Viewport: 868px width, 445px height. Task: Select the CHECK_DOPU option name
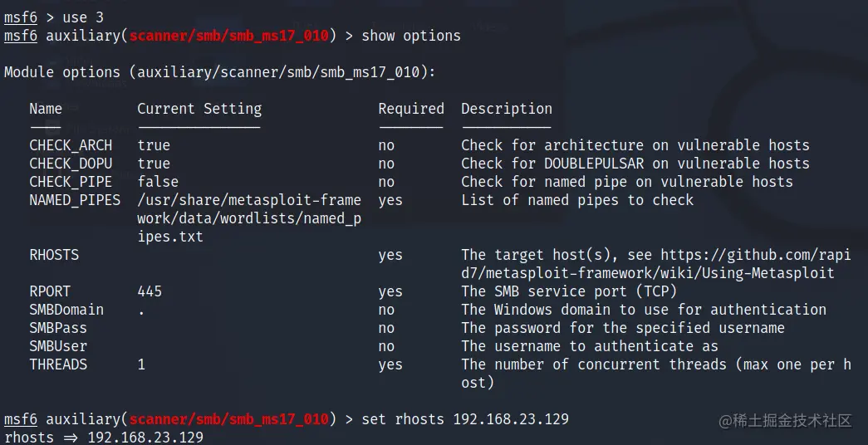[71, 164]
